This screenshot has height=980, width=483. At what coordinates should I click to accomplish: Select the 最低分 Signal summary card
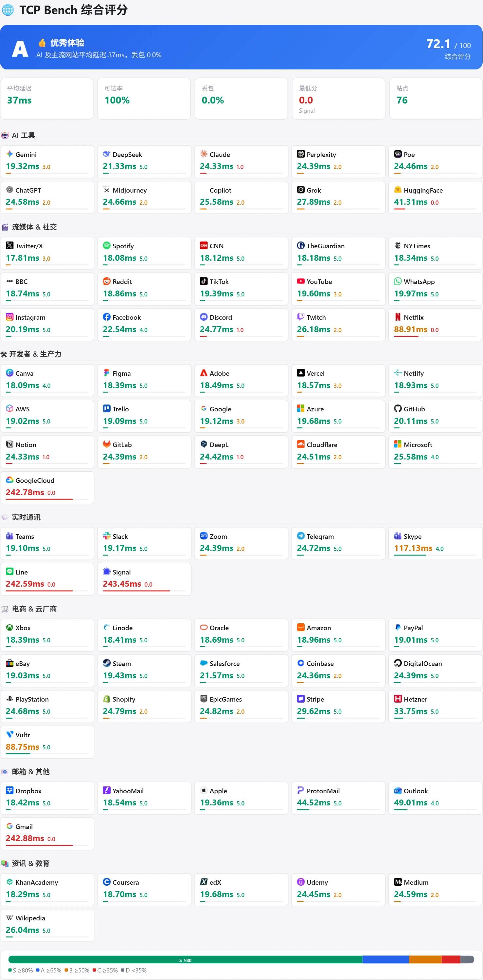(x=338, y=99)
